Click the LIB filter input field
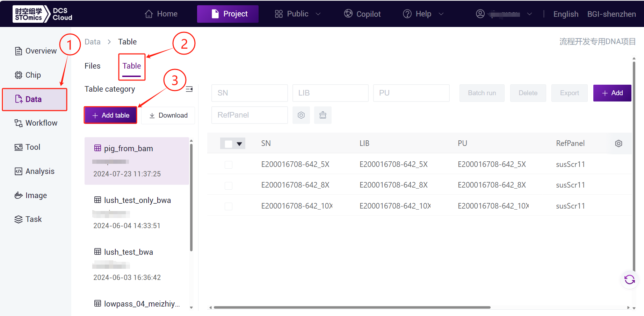Image resolution: width=644 pixels, height=316 pixels. pyautogui.click(x=331, y=93)
